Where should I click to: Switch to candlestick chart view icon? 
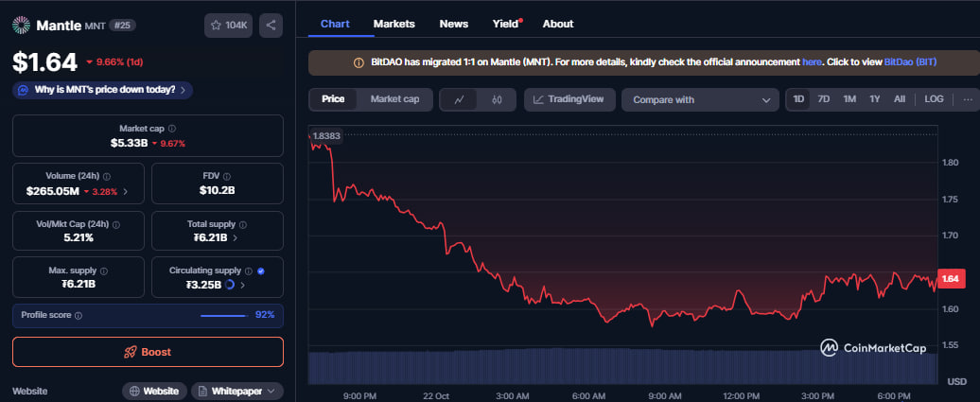[497, 99]
